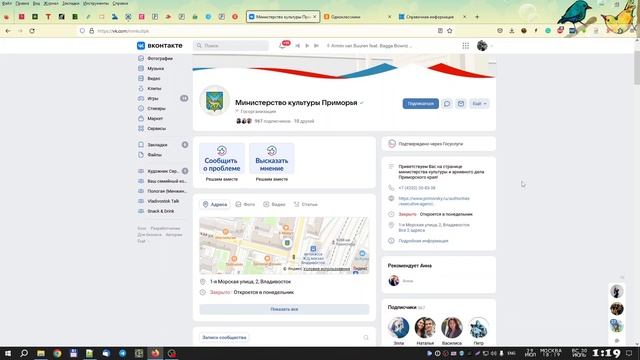Open the primorsky.ru website link
This screenshot has height=360, width=640.
433,201
